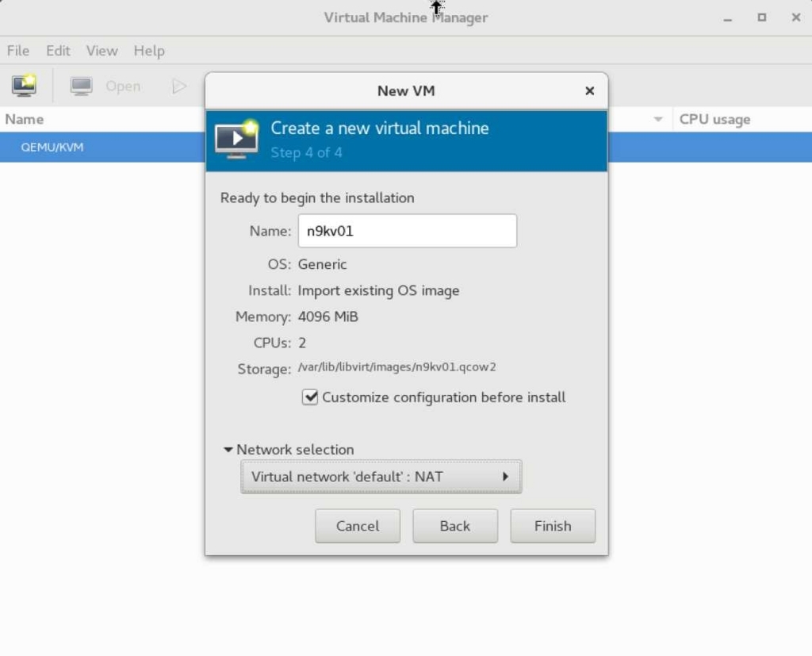Open the column selector arrow beside CPU usage
The image size is (812, 656).
657,120
